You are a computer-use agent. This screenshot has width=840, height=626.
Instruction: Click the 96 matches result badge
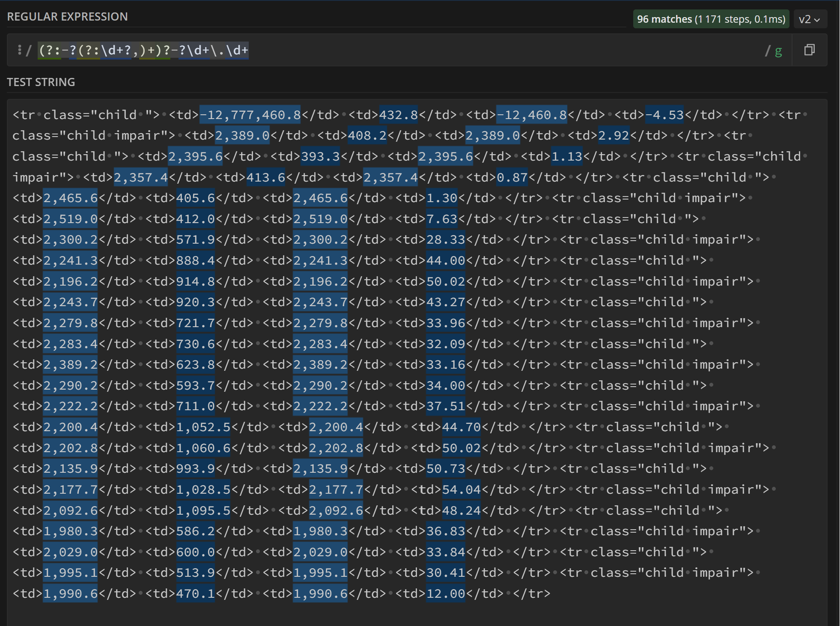pos(711,19)
